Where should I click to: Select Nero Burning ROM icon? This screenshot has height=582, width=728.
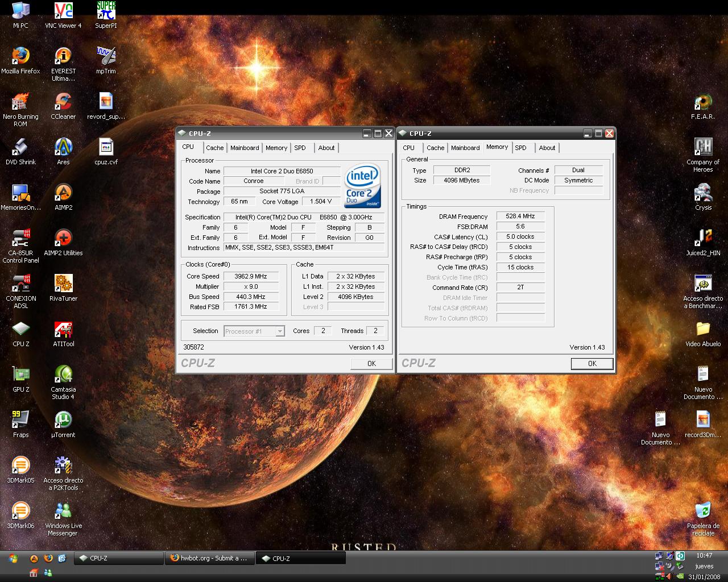pyautogui.click(x=20, y=109)
